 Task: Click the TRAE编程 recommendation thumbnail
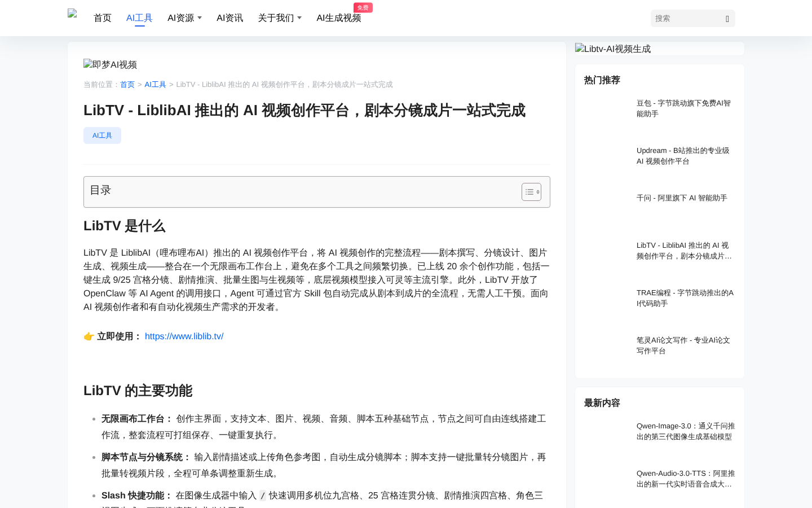607,304
